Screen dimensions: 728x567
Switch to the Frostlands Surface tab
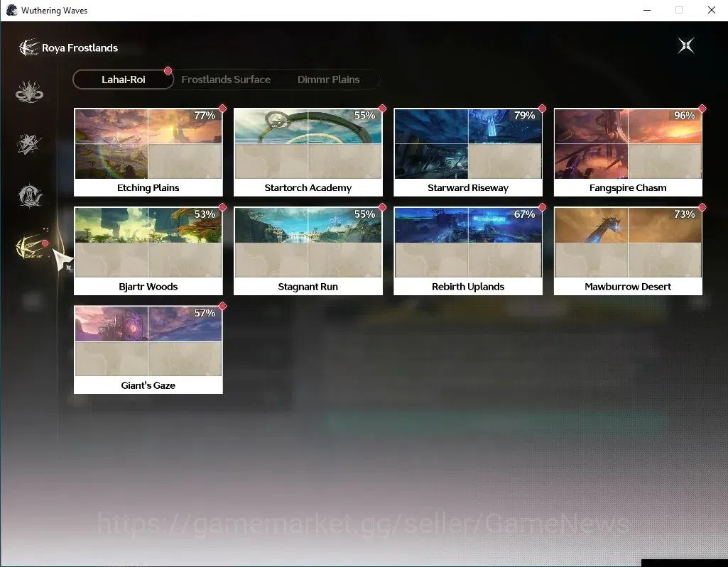coord(226,79)
